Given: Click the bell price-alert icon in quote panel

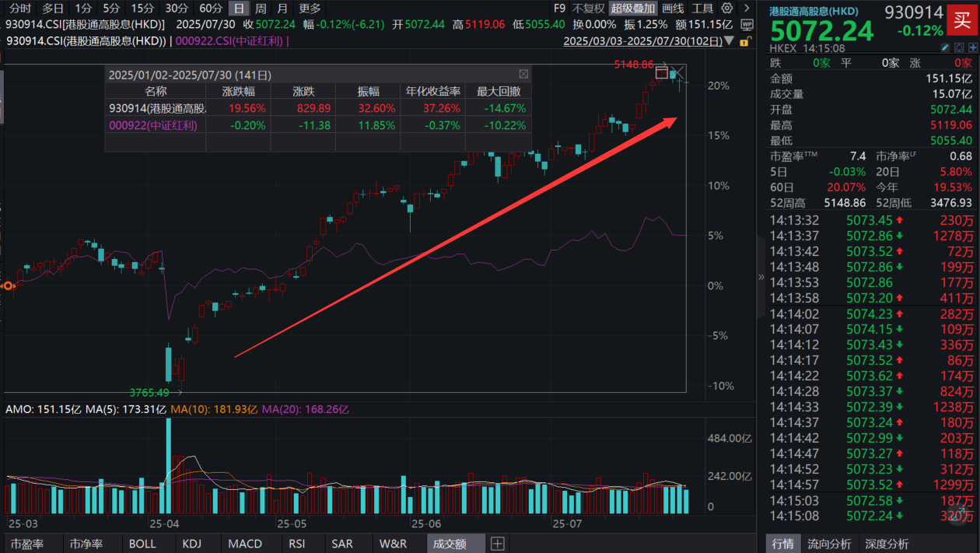Looking at the screenshot, I should pyautogui.click(x=958, y=47).
